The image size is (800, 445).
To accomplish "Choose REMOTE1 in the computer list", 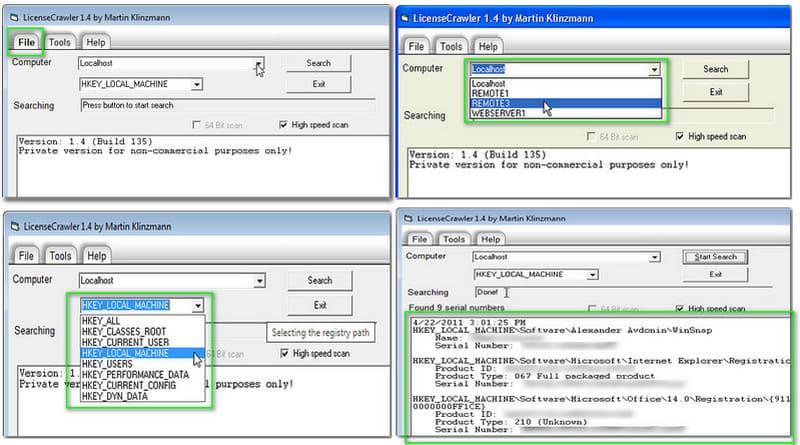I will point(565,93).
